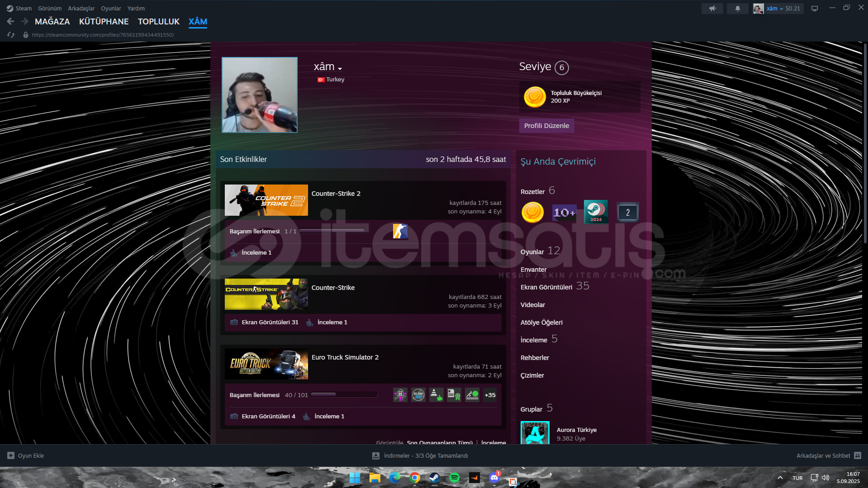Click the Profili Düzenle button
This screenshot has height=488, width=868.
[546, 126]
